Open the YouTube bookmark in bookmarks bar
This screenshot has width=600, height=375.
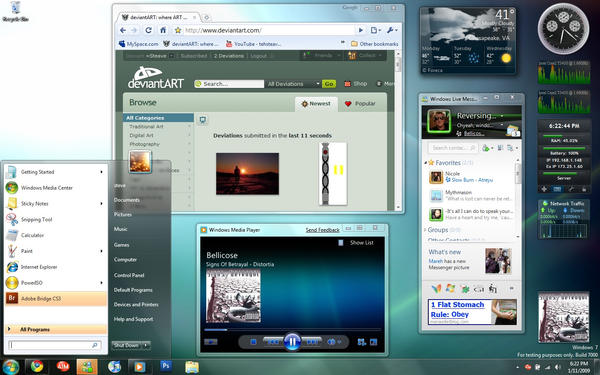click(253, 44)
